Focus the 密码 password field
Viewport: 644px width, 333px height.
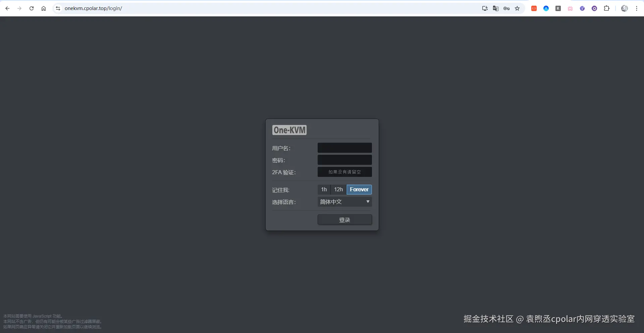[344, 160]
